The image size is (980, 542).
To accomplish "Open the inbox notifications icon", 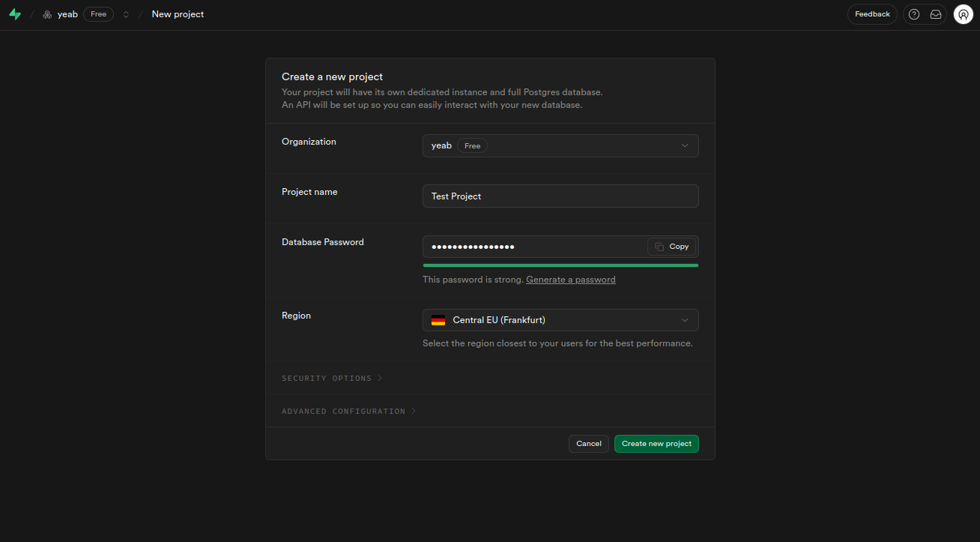I will [x=936, y=14].
